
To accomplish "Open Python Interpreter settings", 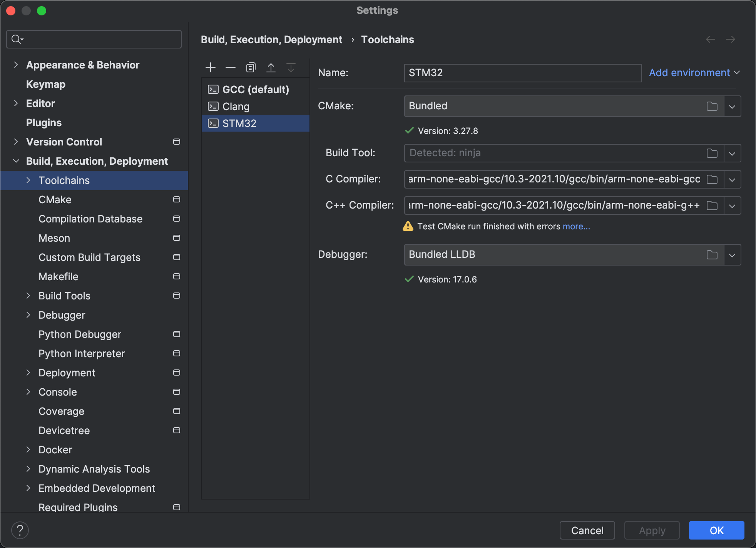I will 82,353.
